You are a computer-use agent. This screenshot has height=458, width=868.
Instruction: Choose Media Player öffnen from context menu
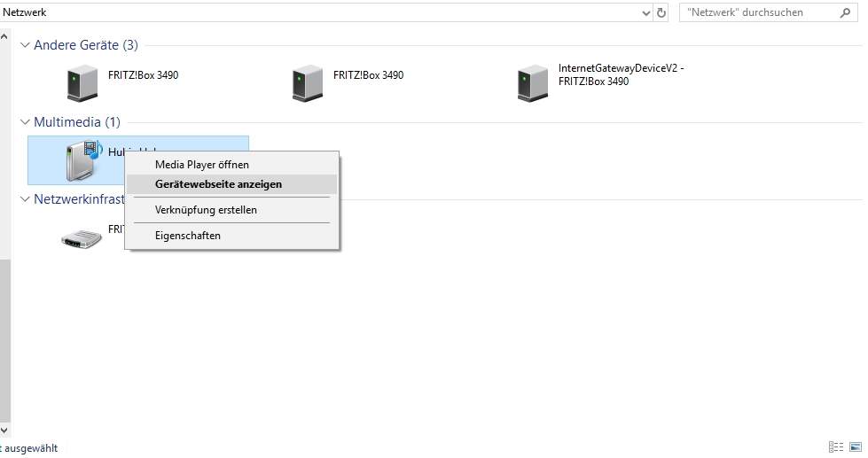[232, 165]
